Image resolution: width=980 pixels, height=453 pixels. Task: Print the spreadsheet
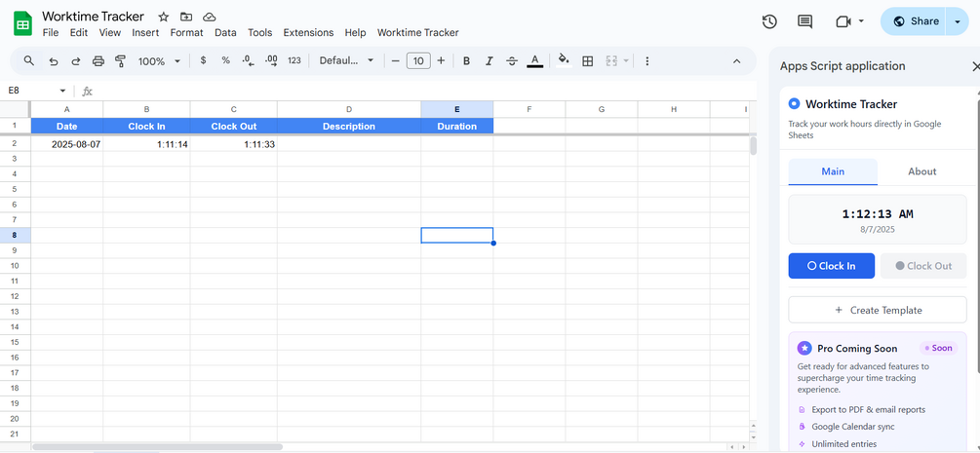click(98, 60)
